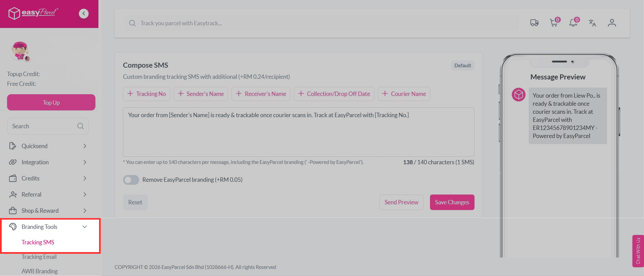Insert the Tracking No tag
This screenshot has width=644, height=276.
coord(147,94)
